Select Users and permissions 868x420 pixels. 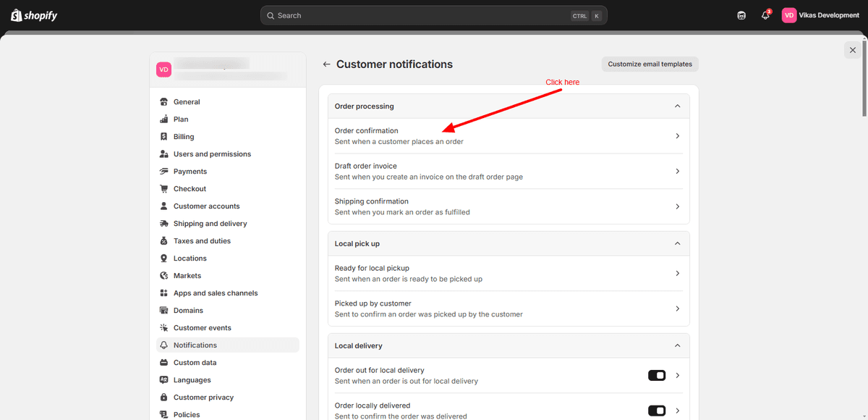tap(228, 154)
